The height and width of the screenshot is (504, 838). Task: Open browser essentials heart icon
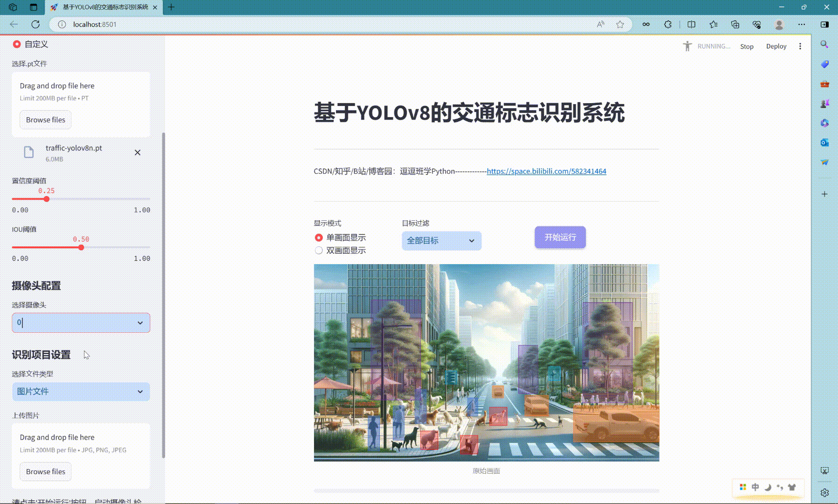click(x=757, y=24)
